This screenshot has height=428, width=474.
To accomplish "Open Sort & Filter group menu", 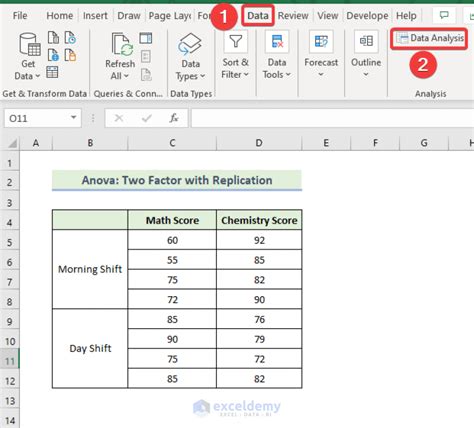I will [235, 55].
